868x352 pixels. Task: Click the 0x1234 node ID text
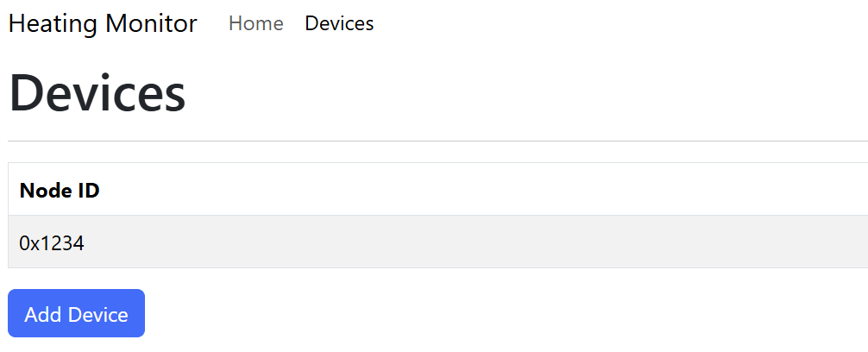52,243
